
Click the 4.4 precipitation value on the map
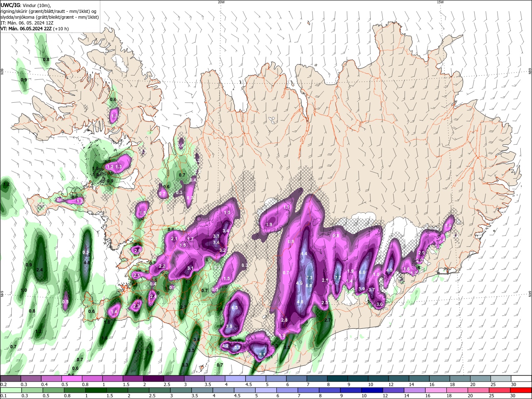tap(304, 254)
